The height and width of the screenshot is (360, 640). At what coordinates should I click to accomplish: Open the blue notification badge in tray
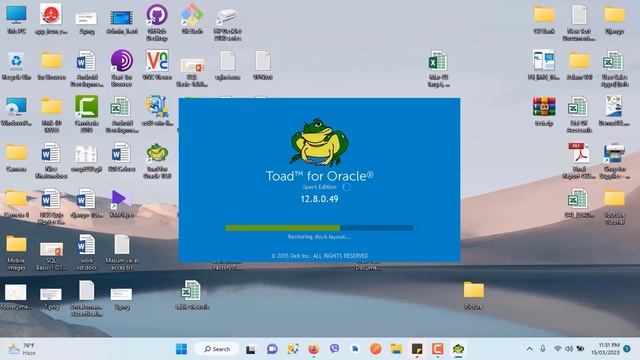[x=627, y=349]
